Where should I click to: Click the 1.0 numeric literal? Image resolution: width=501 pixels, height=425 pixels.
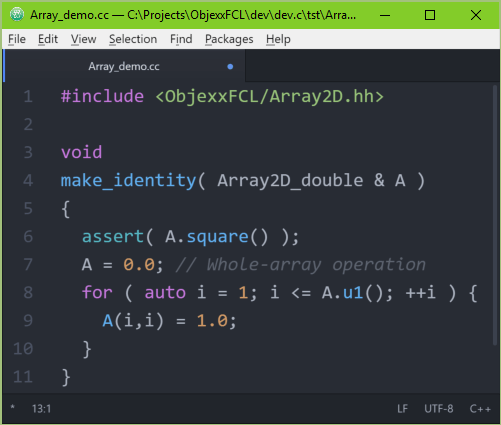pos(212,321)
